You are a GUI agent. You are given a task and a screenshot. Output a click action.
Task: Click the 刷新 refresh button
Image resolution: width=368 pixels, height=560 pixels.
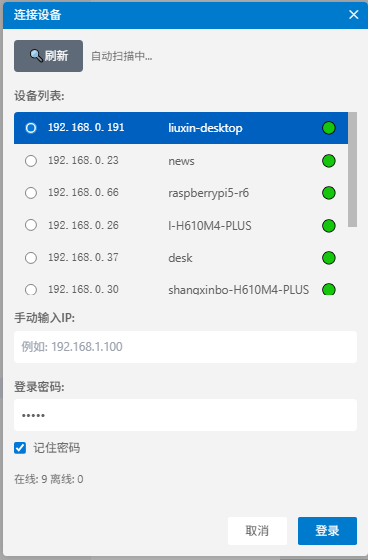pyautogui.click(x=48, y=56)
